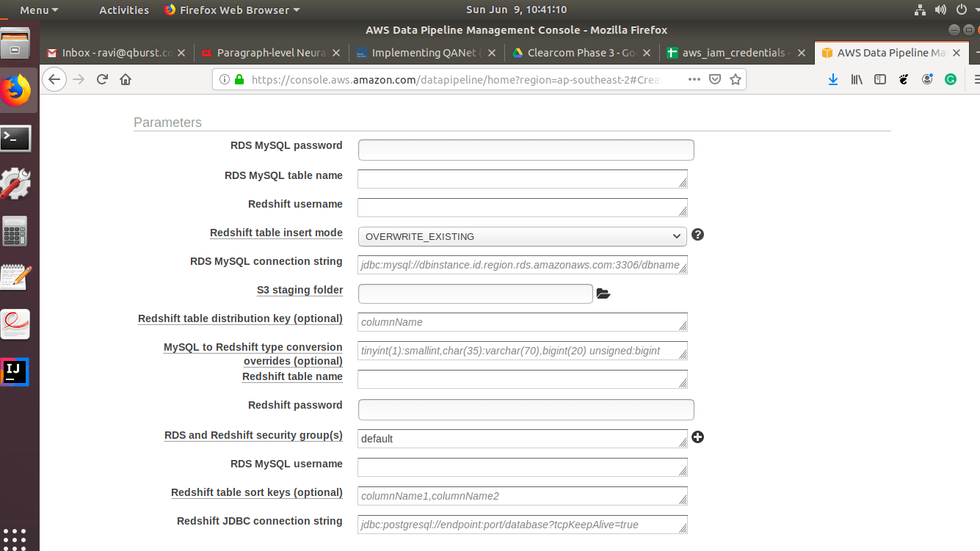Click the Redshift table insert mode label
Viewport: 980px width, 551px height.
click(276, 233)
